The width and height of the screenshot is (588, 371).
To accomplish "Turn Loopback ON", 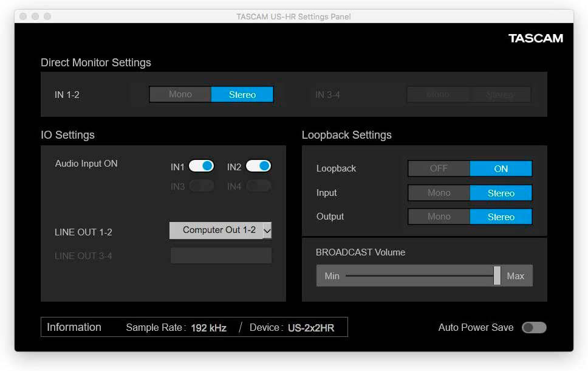I will [501, 168].
